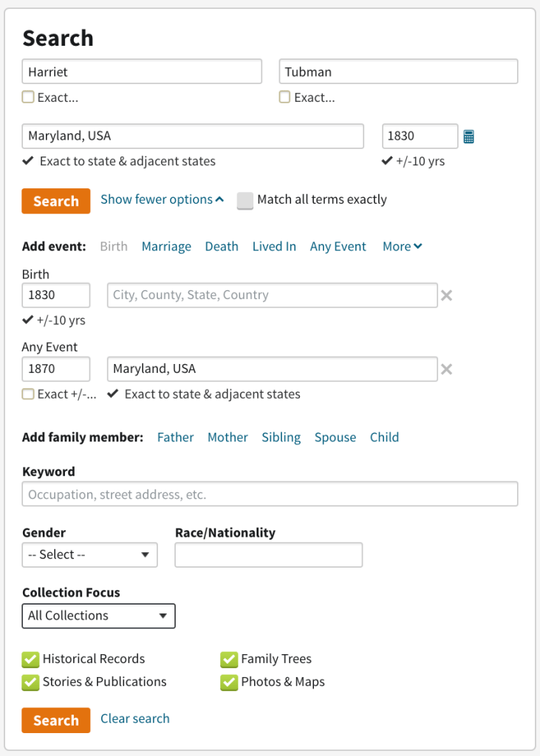
Task: Remove the Any Event row
Action: [446, 369]
